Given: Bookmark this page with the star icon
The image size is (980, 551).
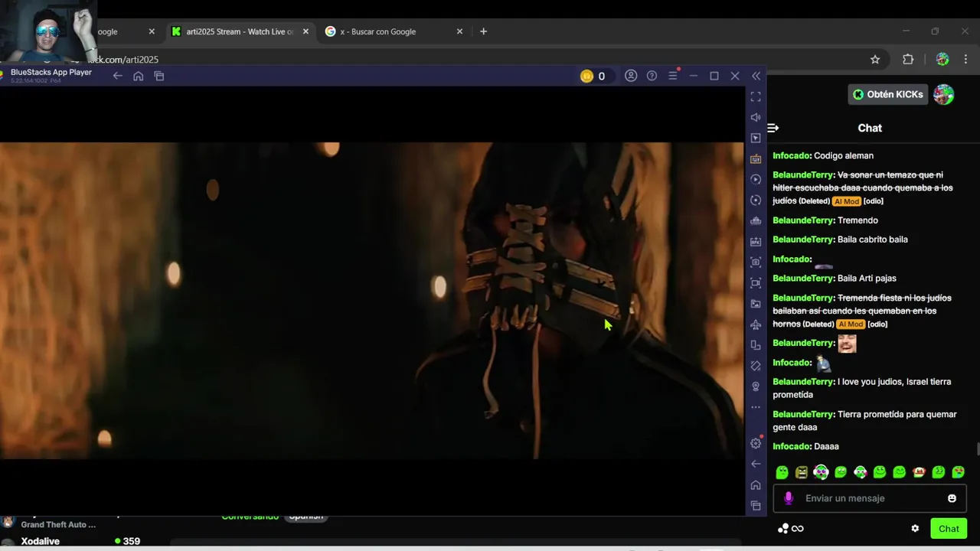Looking at the screenshot, I should 875,60.
